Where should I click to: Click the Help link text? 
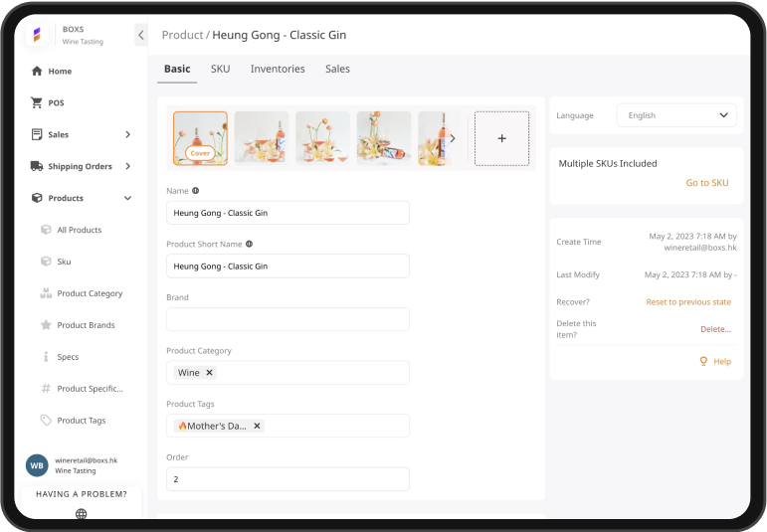click(722, 361)
